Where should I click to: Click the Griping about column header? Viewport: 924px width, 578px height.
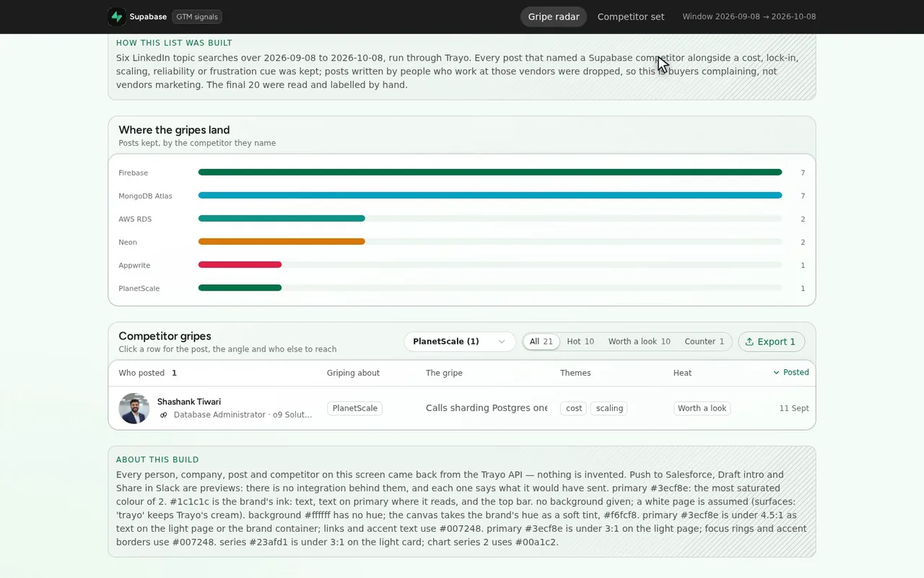click(x=353, y=373)
